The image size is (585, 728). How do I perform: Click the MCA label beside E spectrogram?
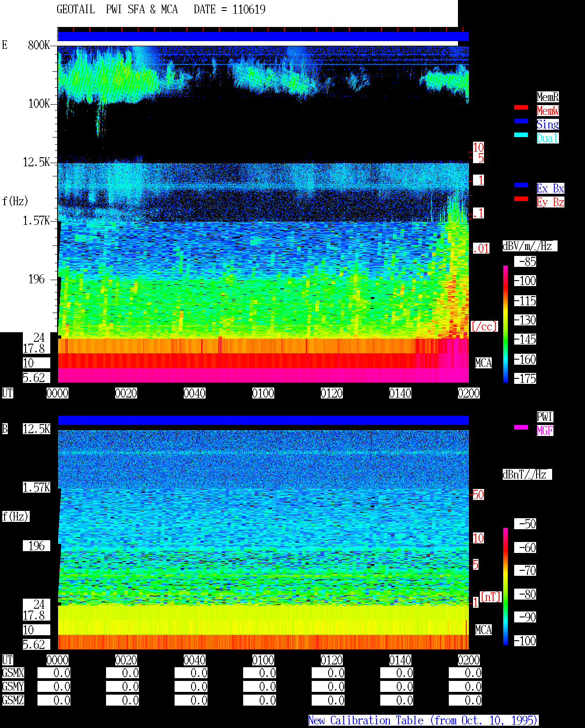pos(484,363)
